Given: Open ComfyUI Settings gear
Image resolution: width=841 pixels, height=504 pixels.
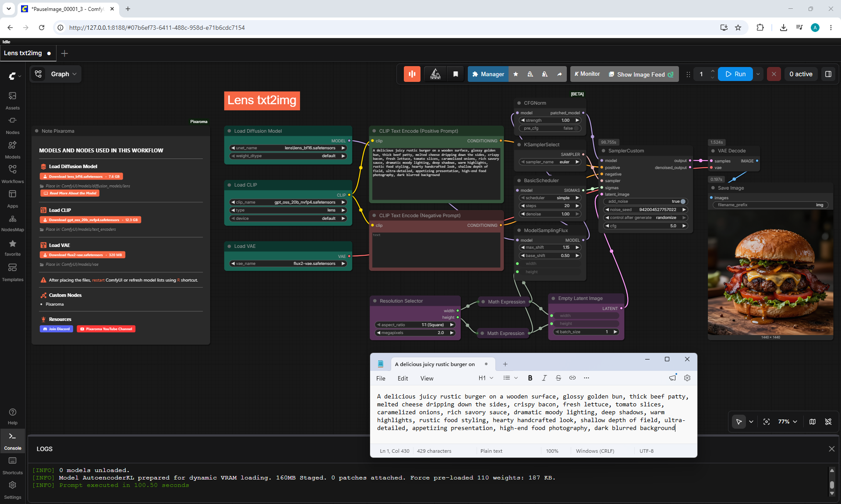Looking at the screenshot, I should coord(12,490).
